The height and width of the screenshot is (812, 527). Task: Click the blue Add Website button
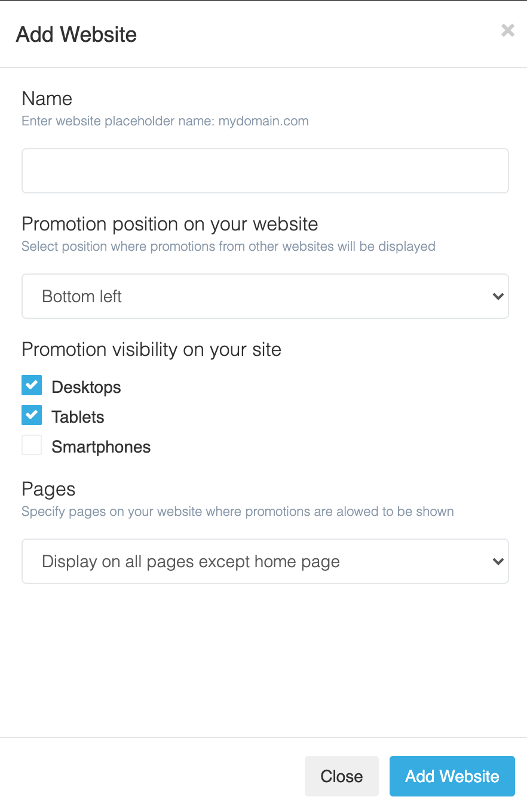click(x=452, y=776)
